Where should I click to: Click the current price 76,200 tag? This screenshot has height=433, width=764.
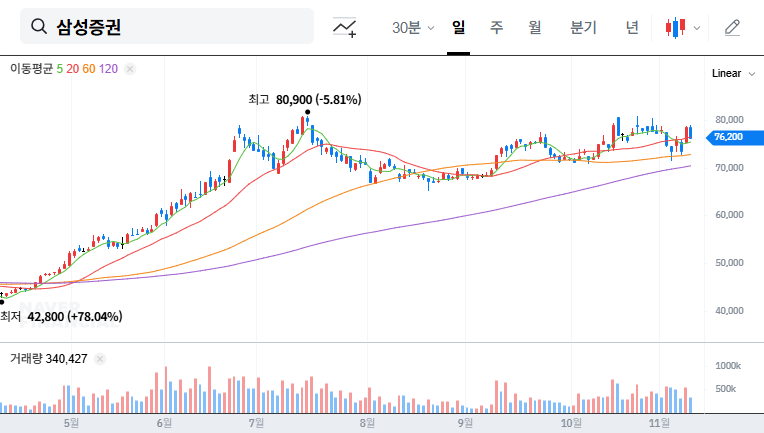[x=727, y=137]
